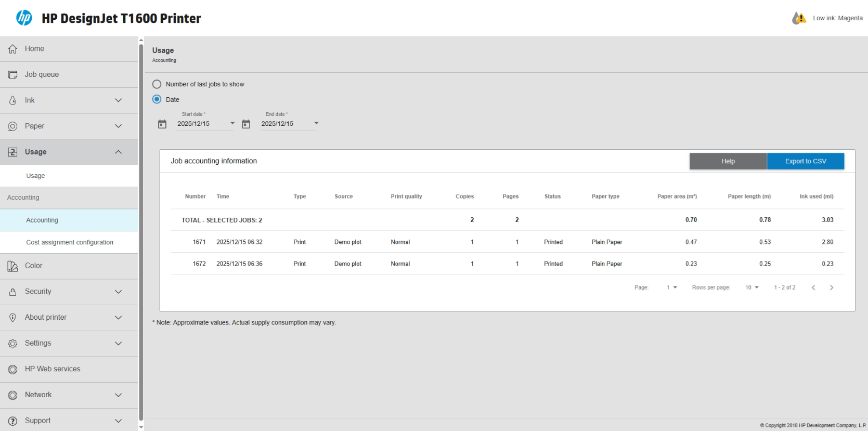Click the About printer icon

[12, 318]
